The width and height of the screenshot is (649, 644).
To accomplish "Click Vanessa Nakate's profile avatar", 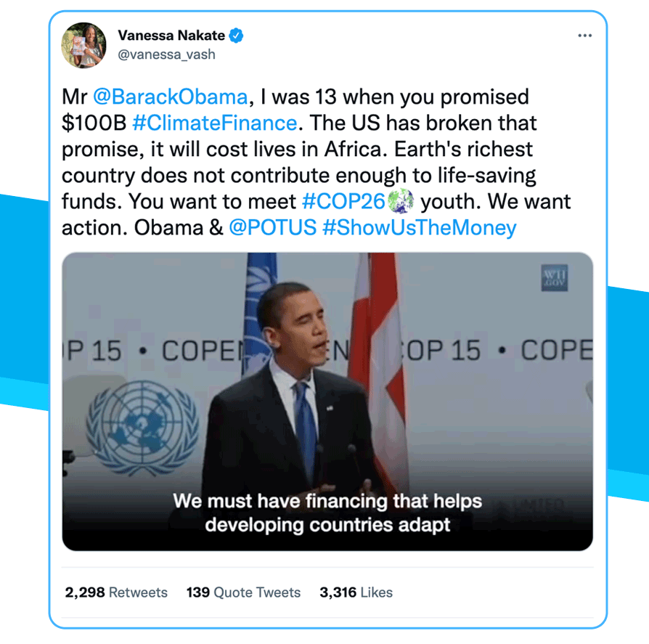I will 84,44.
